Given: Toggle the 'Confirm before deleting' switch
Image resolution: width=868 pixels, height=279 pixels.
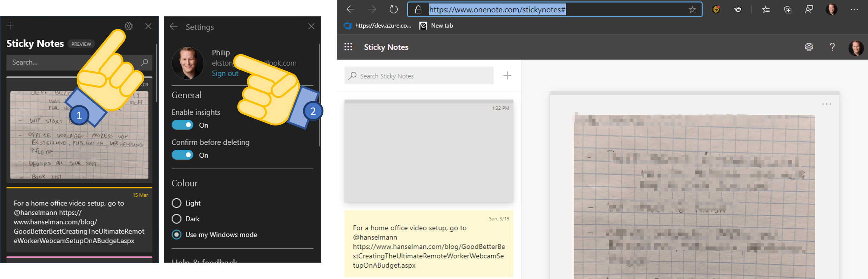Looking at the screenshot, I should 182,155.
